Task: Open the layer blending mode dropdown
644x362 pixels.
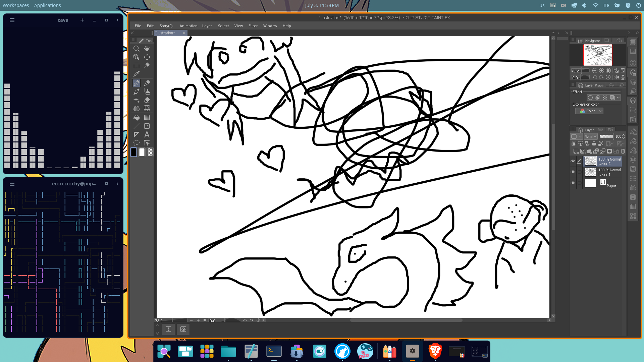Action: tap(591, 136)
